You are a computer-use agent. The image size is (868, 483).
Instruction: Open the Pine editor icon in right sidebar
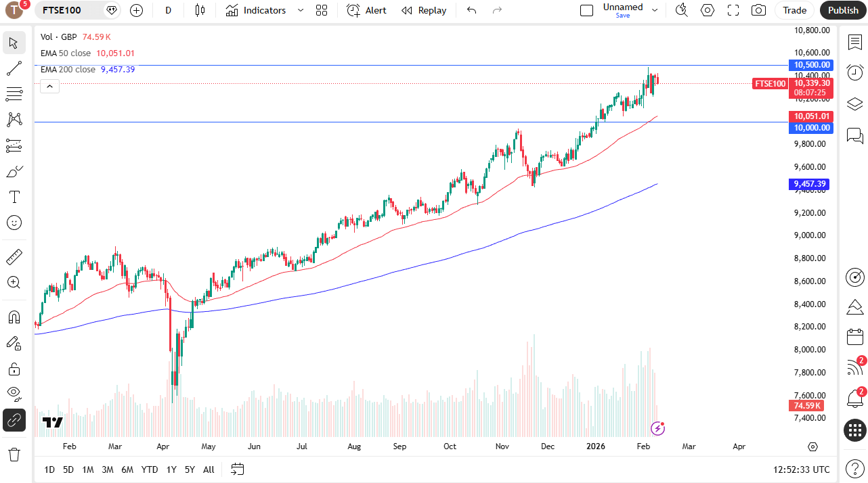pyautogui.click(x=855, y=306)
